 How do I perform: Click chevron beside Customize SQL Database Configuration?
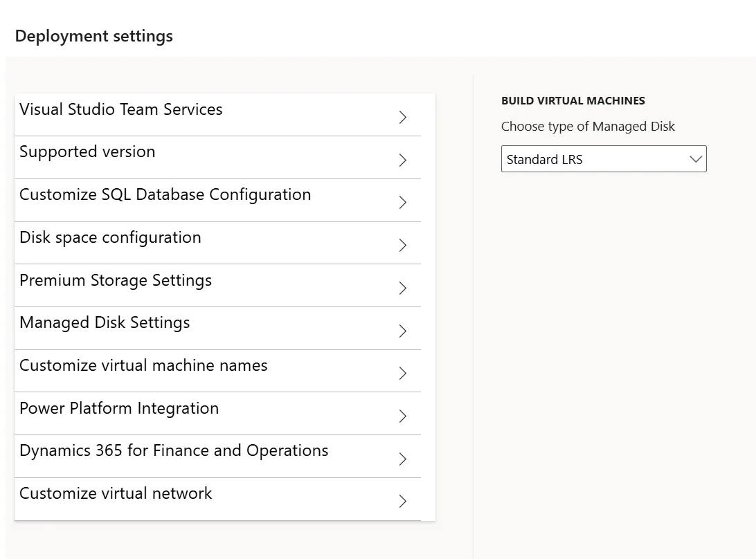coord(403,203)
